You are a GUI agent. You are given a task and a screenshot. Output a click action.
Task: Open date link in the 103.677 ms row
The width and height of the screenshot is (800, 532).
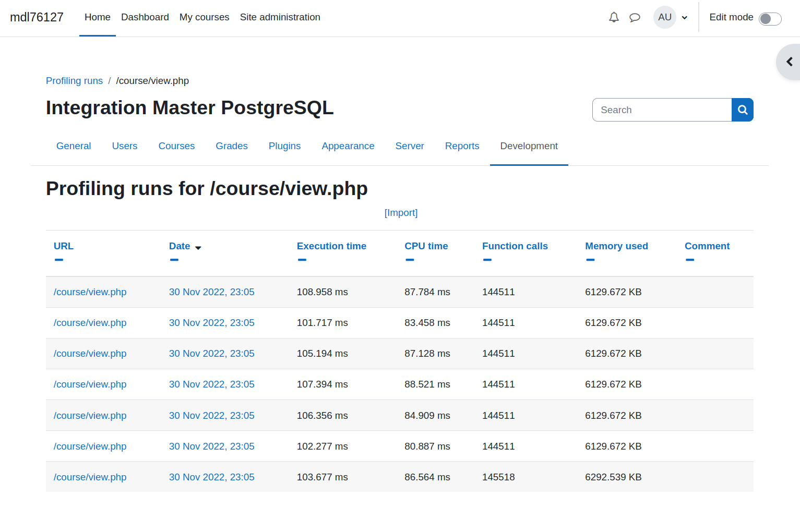(x=212, y=477)
